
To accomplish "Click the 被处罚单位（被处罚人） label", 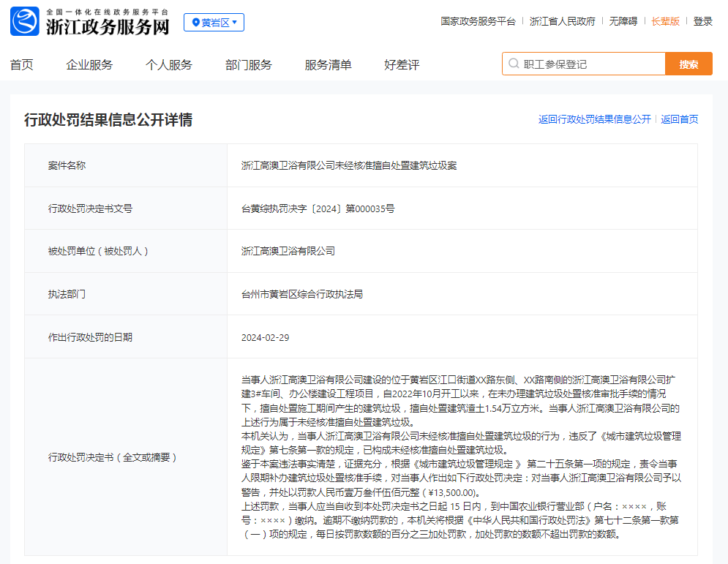I will [98, 251].
